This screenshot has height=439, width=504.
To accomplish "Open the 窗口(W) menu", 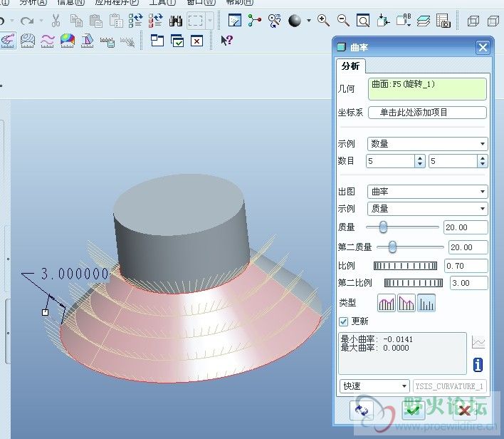I will pyautogui.click(x=201, y=3).
